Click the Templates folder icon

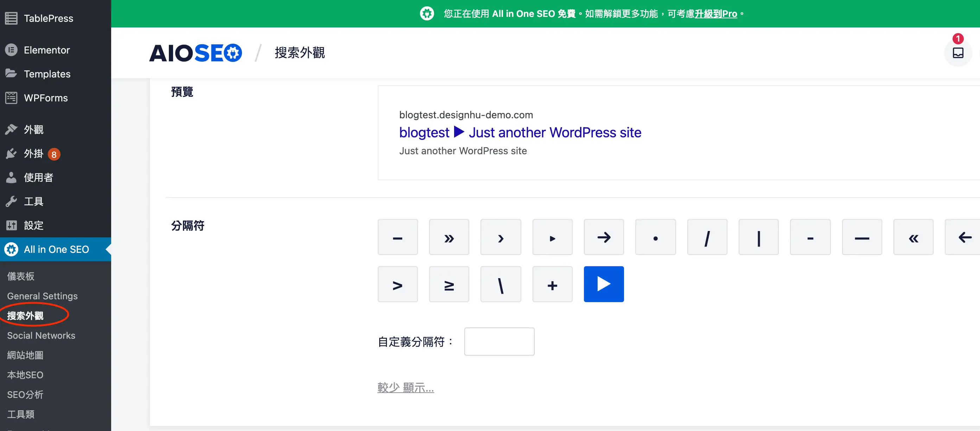(11, 73)
